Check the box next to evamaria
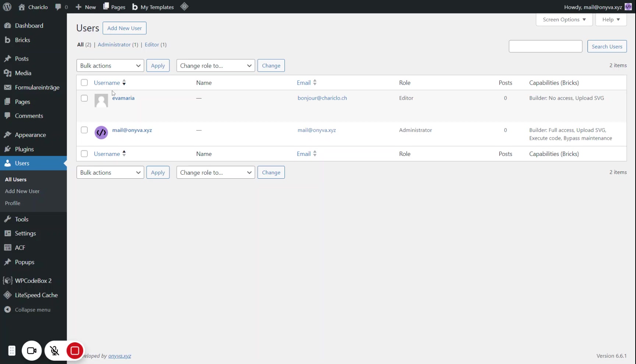Viewport: 636px width, 364px height. (x=84, y=98)
